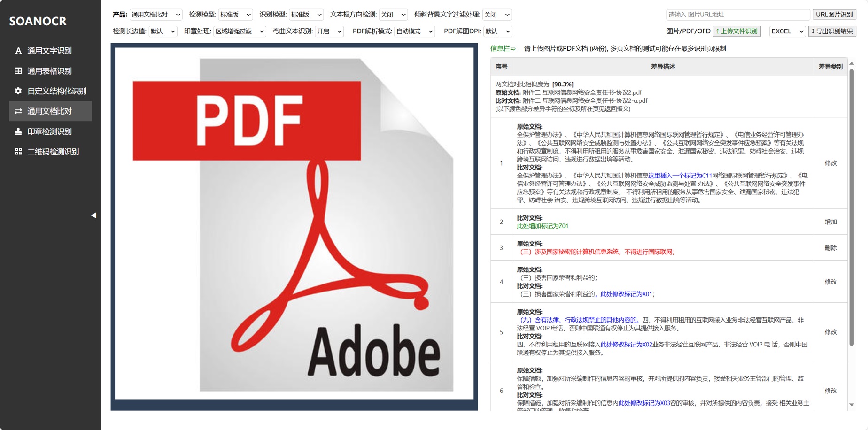Open the 识别模型 dropdown
The height and width of the screenshot is (430, 868).
306,15
